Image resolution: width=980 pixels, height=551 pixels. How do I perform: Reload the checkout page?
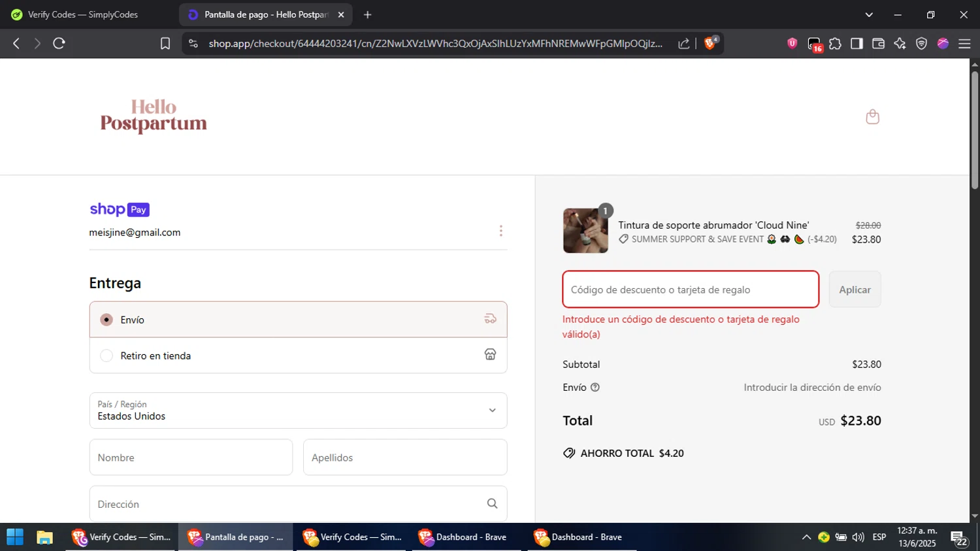pos(59,44)
